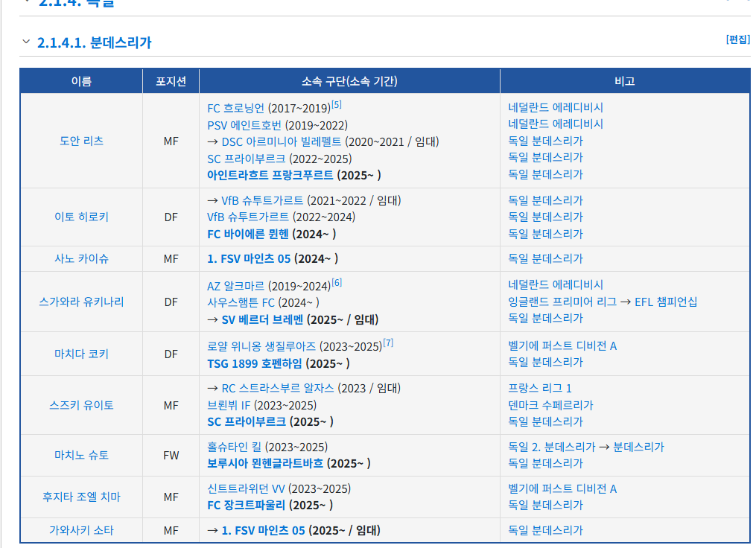
Task: Open the FC 바이에른 뮌헨 club link
Action: click(248, 235)
